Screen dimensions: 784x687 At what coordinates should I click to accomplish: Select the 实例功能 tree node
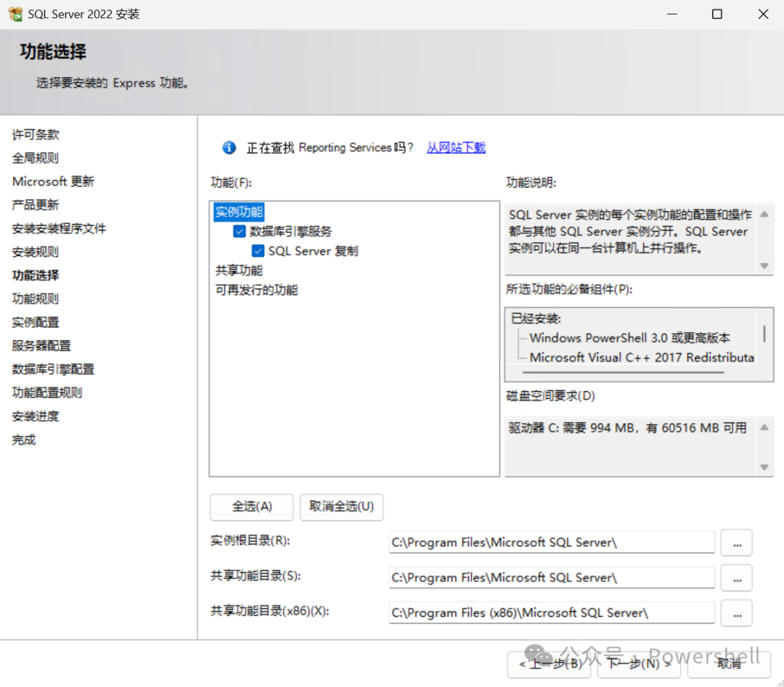(x=239, y=212)
